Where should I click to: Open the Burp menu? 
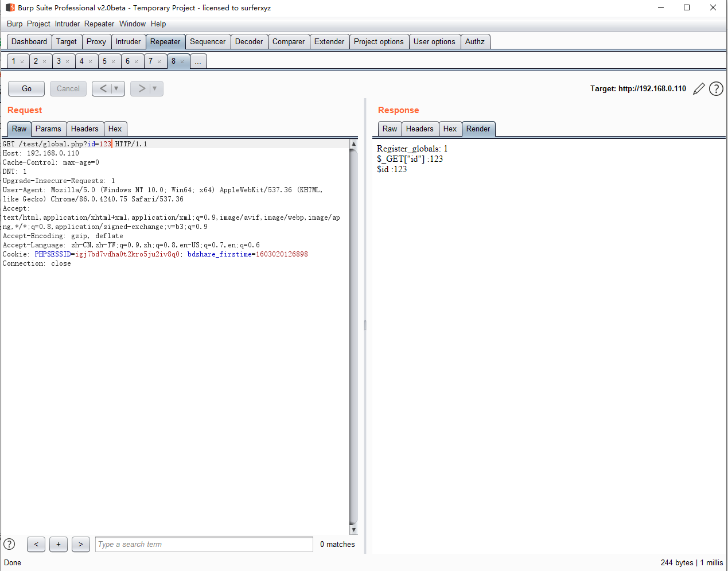[x=15, y=24]
